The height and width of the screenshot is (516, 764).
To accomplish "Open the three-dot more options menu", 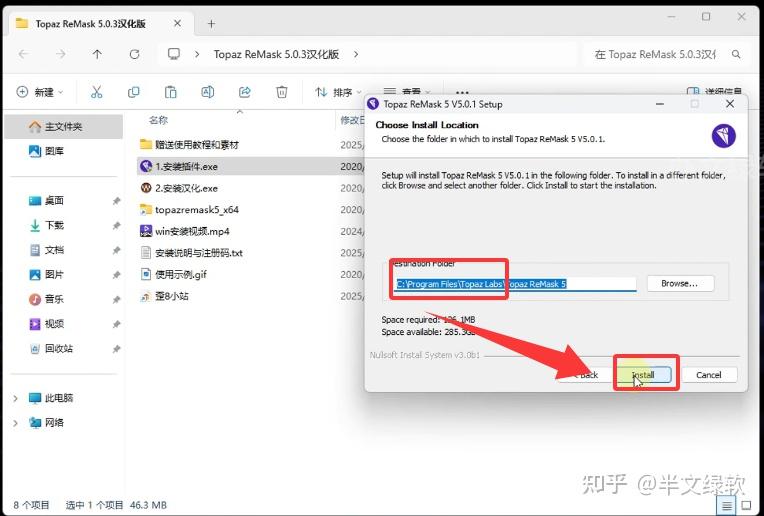I will [462, 92].
